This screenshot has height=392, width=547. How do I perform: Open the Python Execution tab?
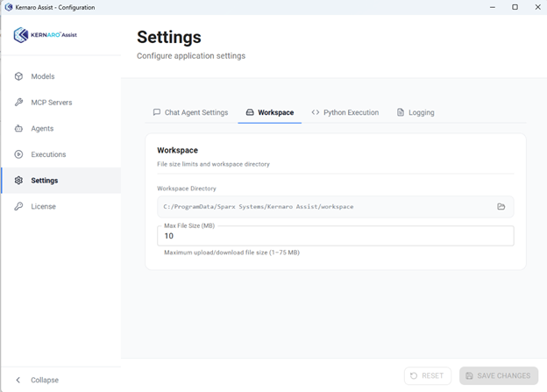click(x=345, y=112)
